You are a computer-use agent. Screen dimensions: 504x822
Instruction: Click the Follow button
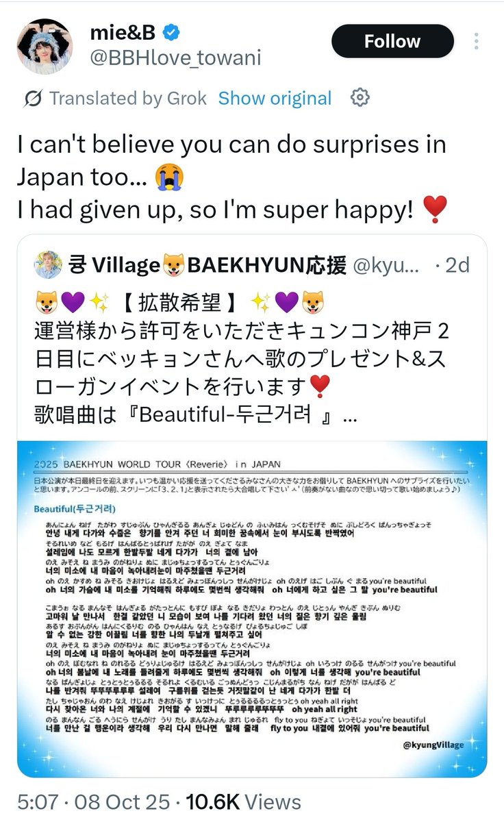point(392,42)
